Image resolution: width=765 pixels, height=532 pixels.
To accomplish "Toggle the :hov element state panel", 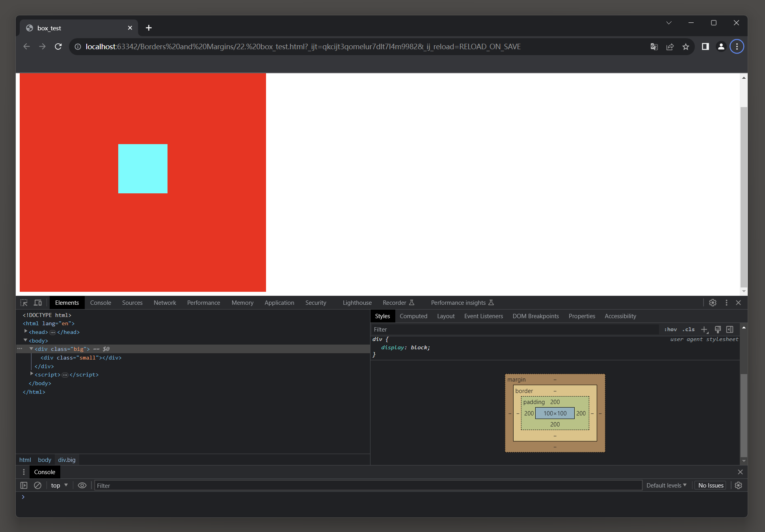I will [670, 329].
